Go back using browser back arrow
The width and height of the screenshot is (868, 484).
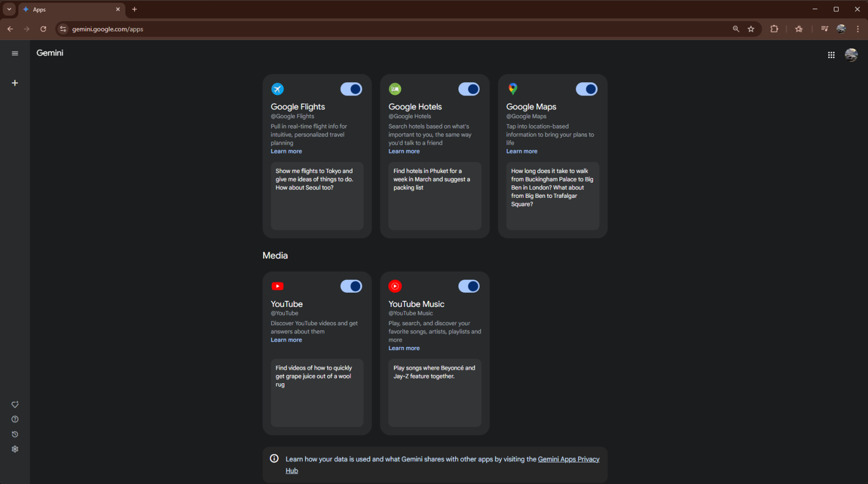(x=10, y=29)
